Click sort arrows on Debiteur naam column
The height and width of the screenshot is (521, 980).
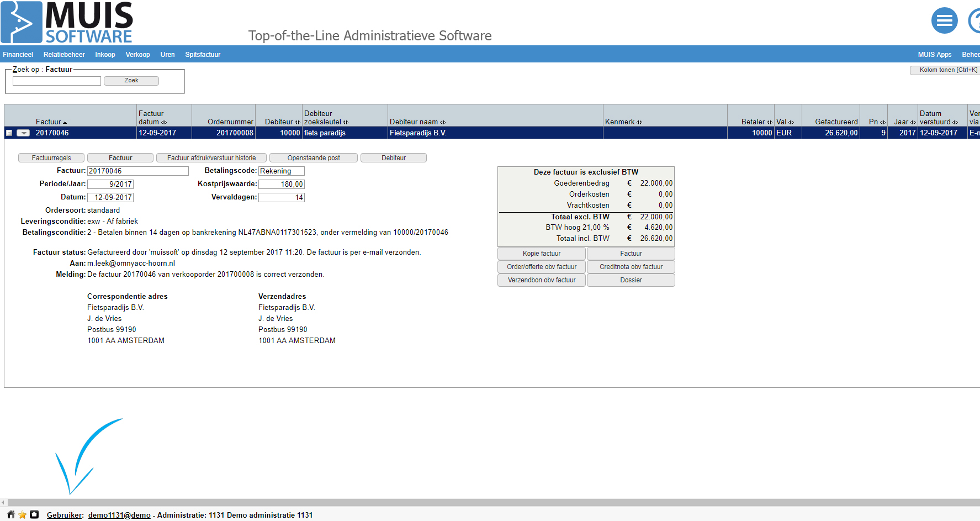point(443,122)
